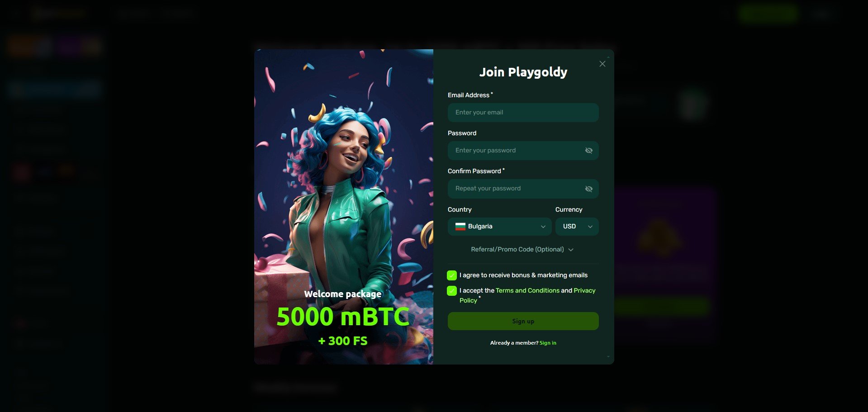
Task: Show password using the Password eye icon
Action: pos(588,151)
